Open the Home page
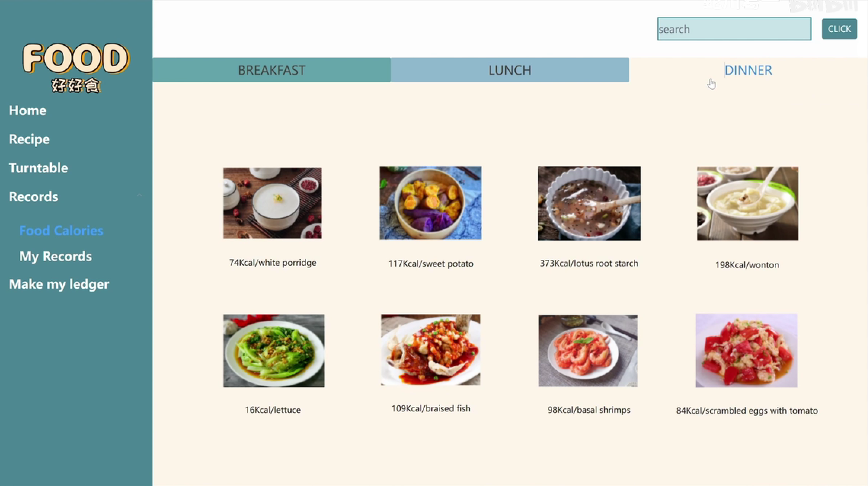868x486 pixels. pyautogui.click(x=27, y=110)
